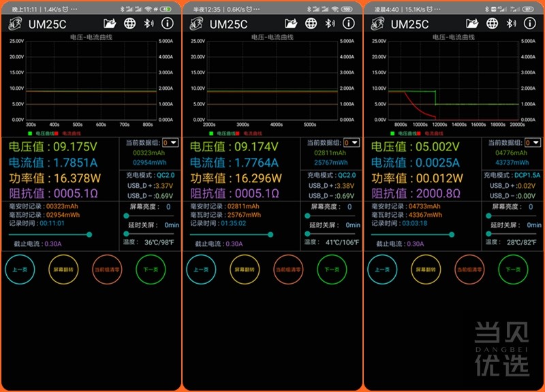545x392 pixels.
Task: Tap the voltage-current chart in the 11:11 screen
Action: point(91,80)
